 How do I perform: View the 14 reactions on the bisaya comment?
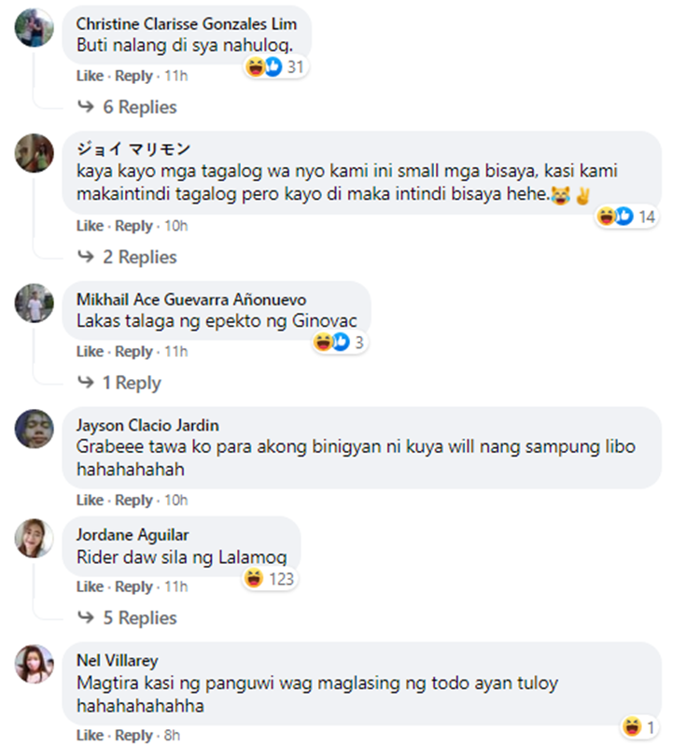(627, 217)
